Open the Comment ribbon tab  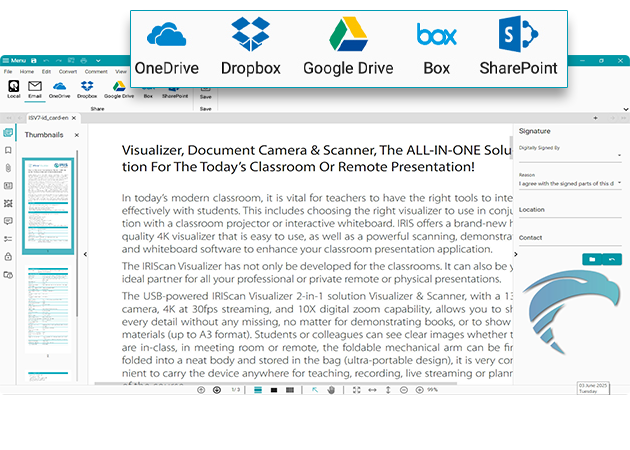pyautogui.click(x=96, y=72)
